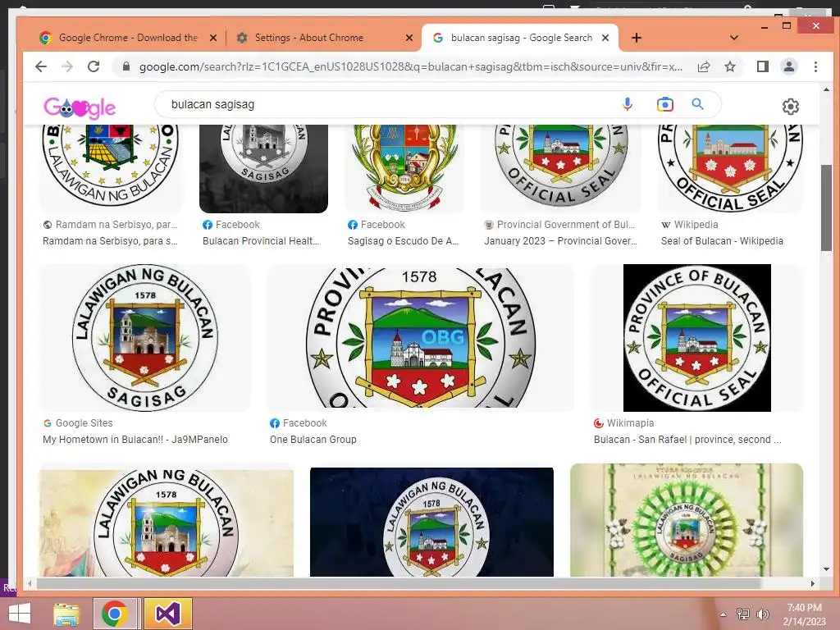Open the Provincial Government Official Seal thumbnail
840x630 pixels.
[561, 169]
